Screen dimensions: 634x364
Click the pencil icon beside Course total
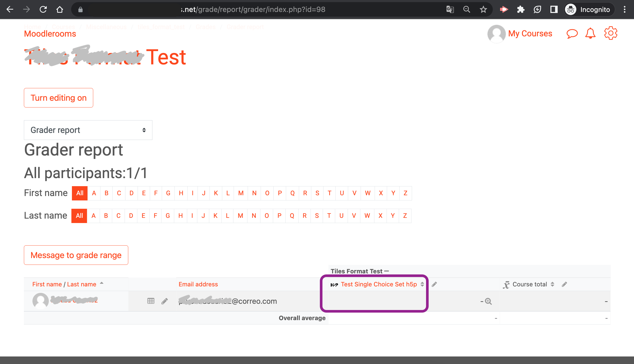click(x=564, y=284)
